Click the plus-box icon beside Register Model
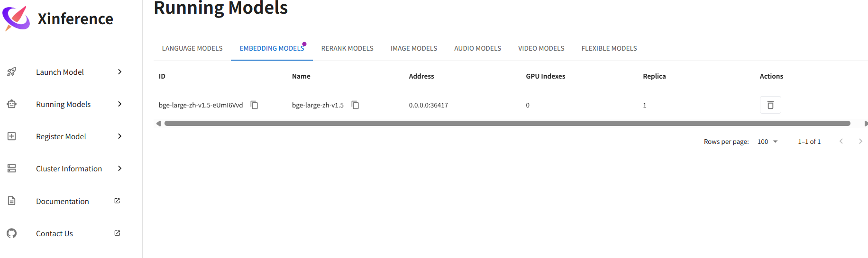Viewport: 868px width, 258px height. [12, 136]
